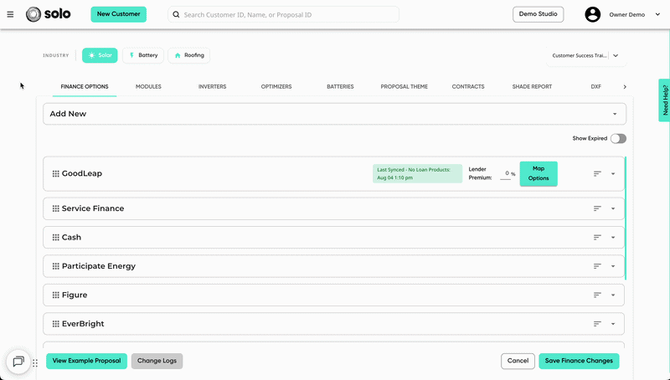Open the chat bubble widget
The width and height of the screenshot is (670, 380).
point(18,362)
